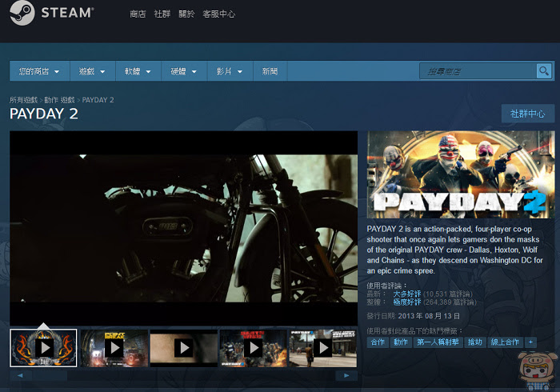560x392 pixels.
Task: Play the fifth street scene trailer thumbnail
Action: pos(323,348)
